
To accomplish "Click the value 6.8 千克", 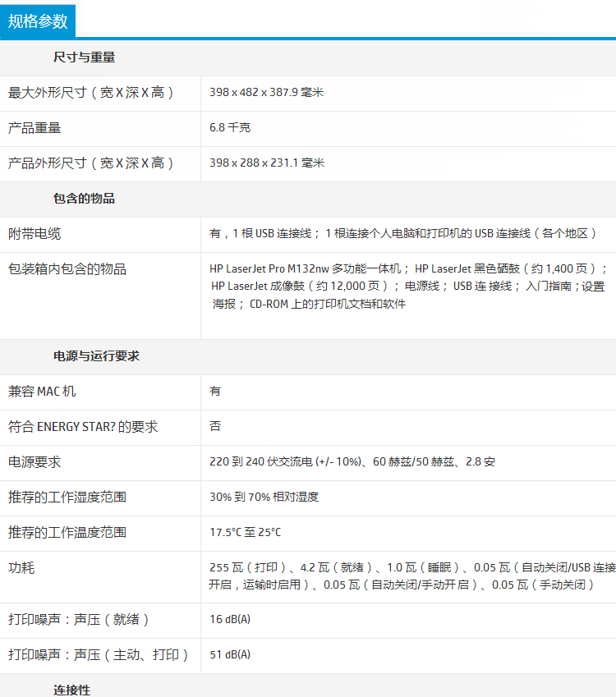I will coord(230,127).
